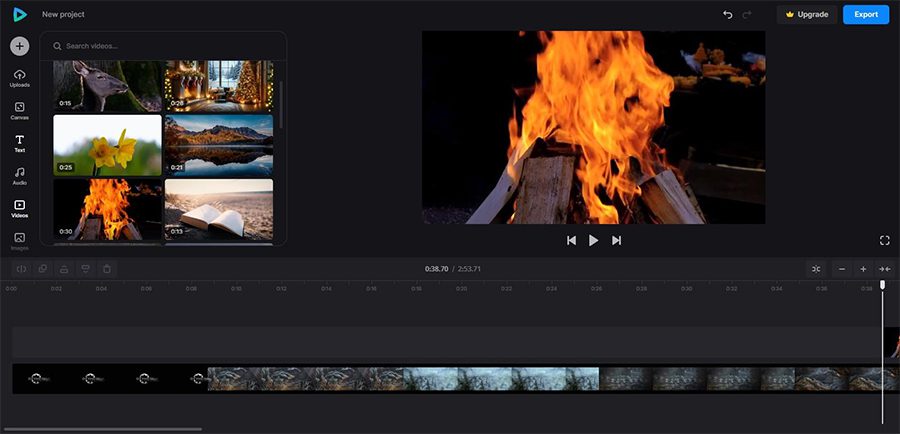Open the Canvas settings panel
Screen dimensions: 900x434
pyautogui.click(x=20, y=111)
